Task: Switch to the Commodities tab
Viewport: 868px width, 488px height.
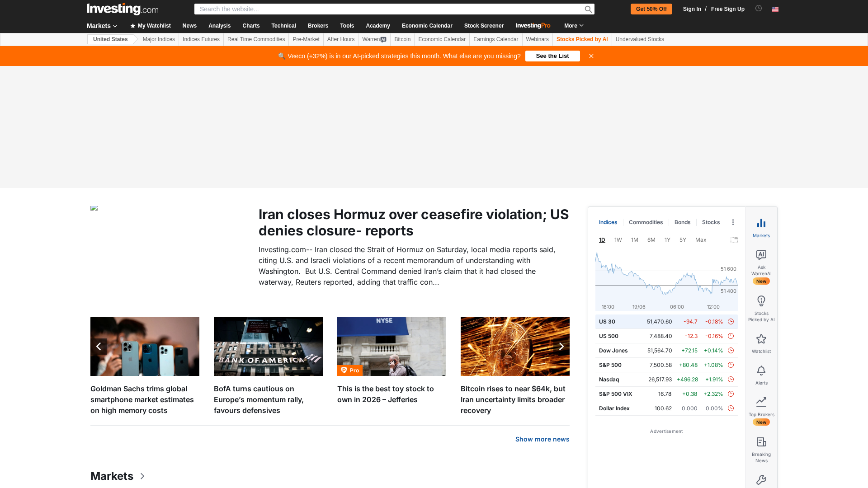Action: tap(646, 222)
